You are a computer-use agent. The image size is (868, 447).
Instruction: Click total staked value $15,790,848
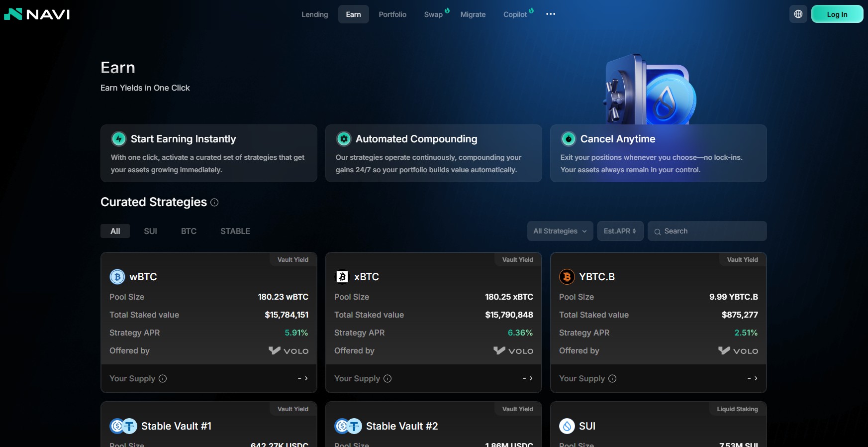(x=509, y=315)
